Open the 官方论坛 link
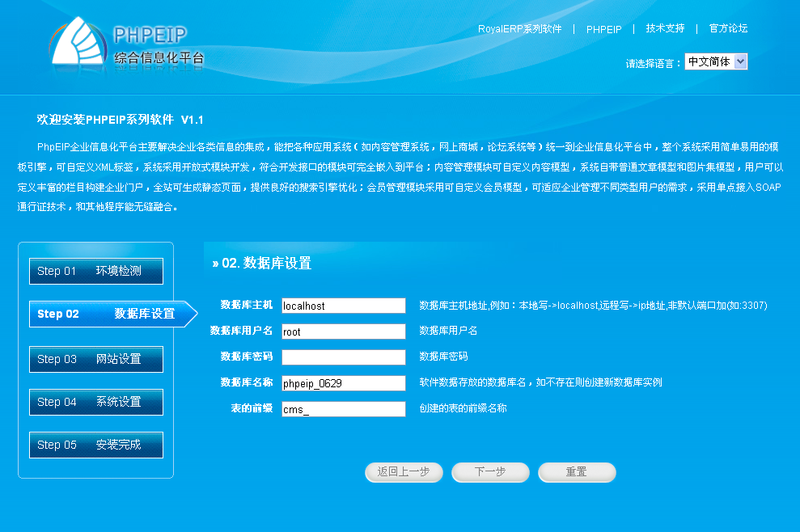Screen dimensions: 800x532 (x=728, y=28)
